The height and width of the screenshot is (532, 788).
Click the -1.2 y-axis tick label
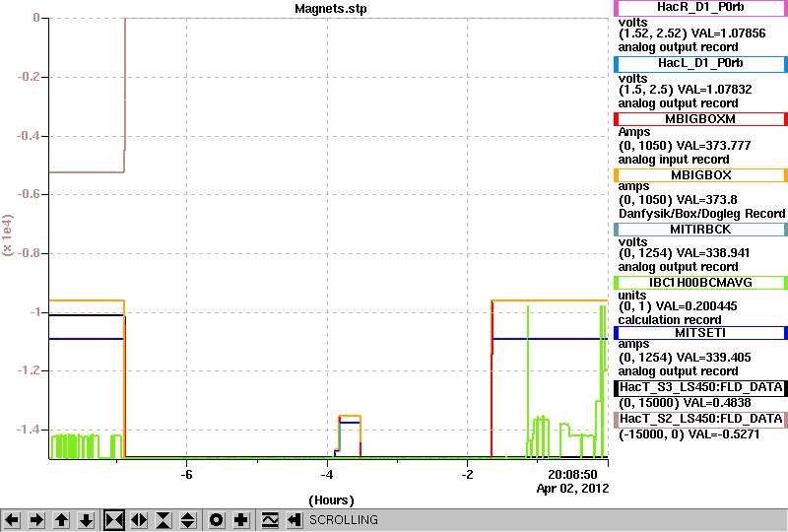(x=30, y=370)
